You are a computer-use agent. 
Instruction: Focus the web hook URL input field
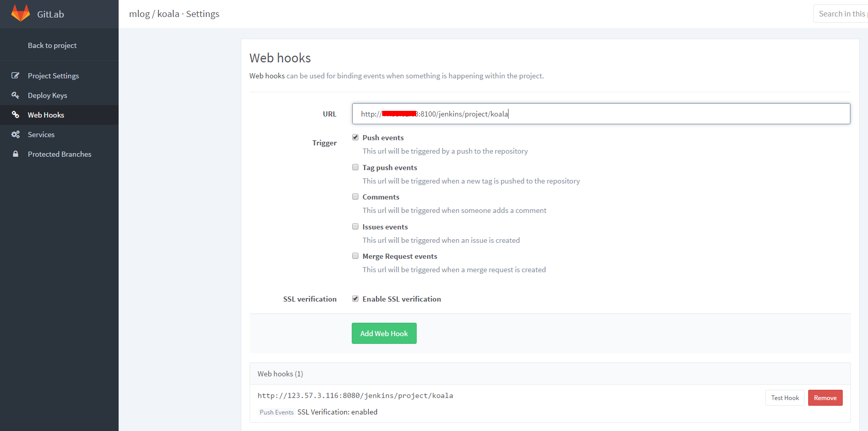click(x=601, y=114)
